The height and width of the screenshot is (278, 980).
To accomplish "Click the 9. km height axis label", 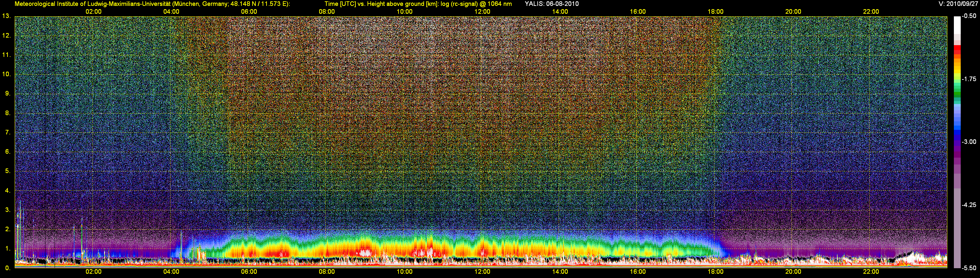I will click(8, 93).
